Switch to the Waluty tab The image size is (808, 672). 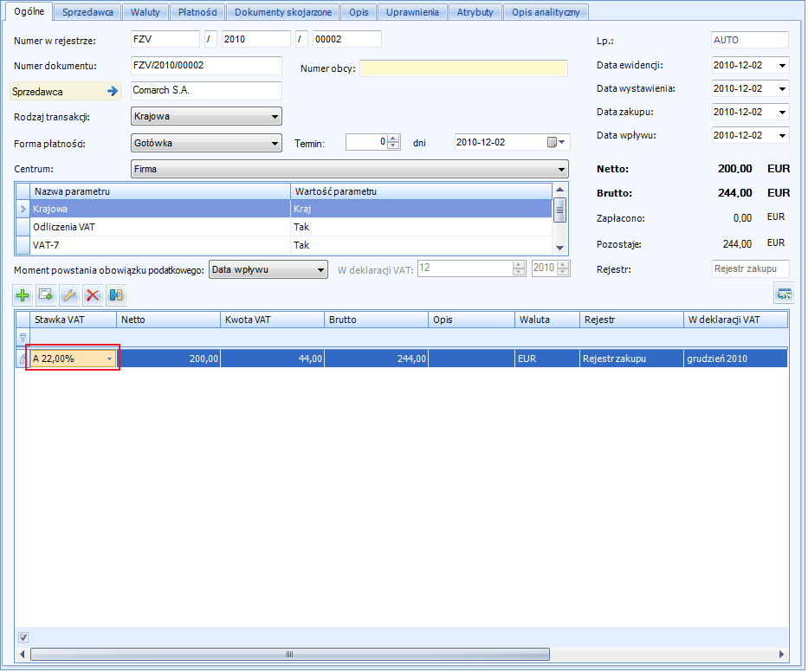tap(145, 12)
